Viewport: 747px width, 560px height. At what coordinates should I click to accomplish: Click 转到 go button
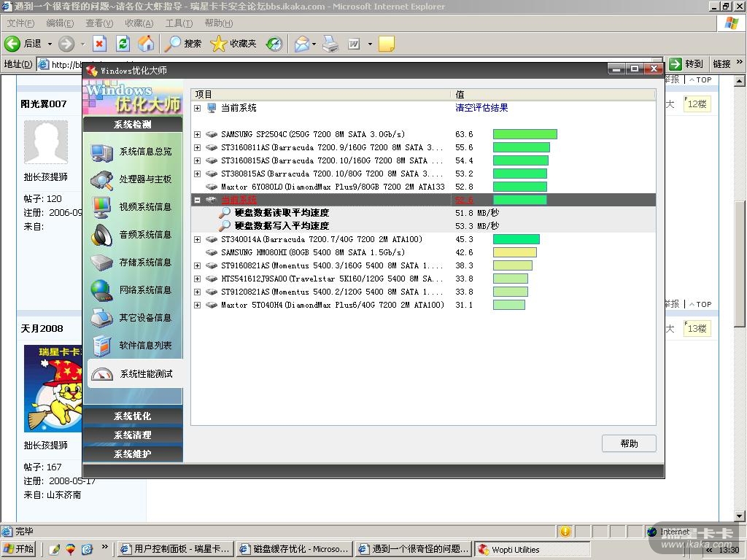686,64
